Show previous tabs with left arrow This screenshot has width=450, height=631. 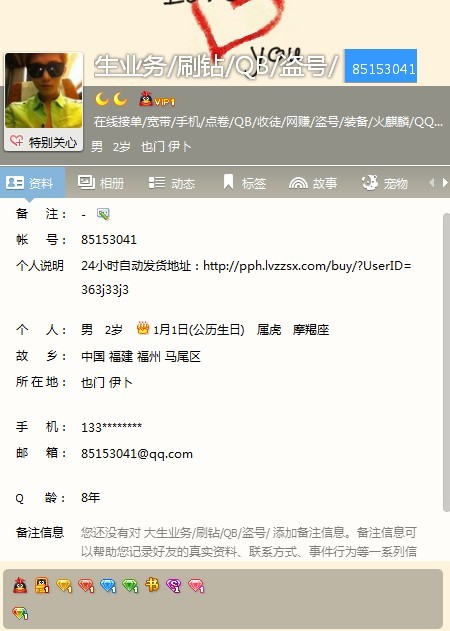(431, 183)
